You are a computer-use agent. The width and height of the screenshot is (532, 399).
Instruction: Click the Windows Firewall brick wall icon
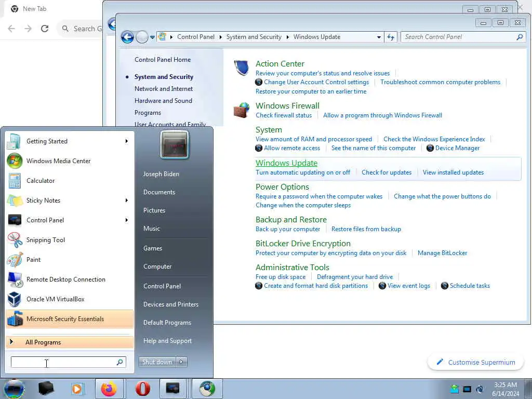pyautogui.click(x=242, y=110)
